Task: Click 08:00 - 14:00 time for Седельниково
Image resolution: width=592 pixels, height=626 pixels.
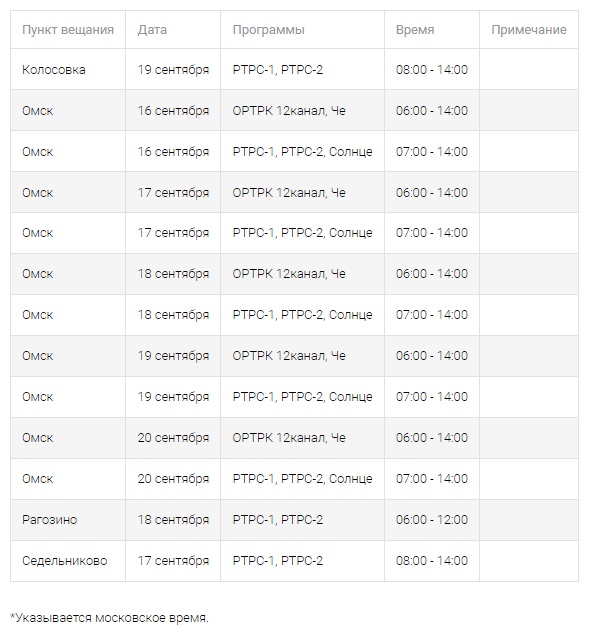Action: tap(432, 561)
